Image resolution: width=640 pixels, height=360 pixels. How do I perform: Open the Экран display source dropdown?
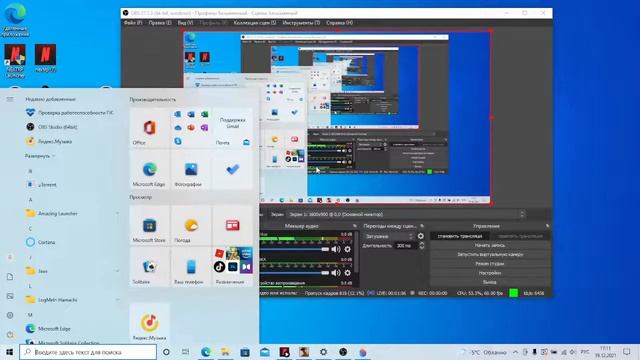point(406,214)
